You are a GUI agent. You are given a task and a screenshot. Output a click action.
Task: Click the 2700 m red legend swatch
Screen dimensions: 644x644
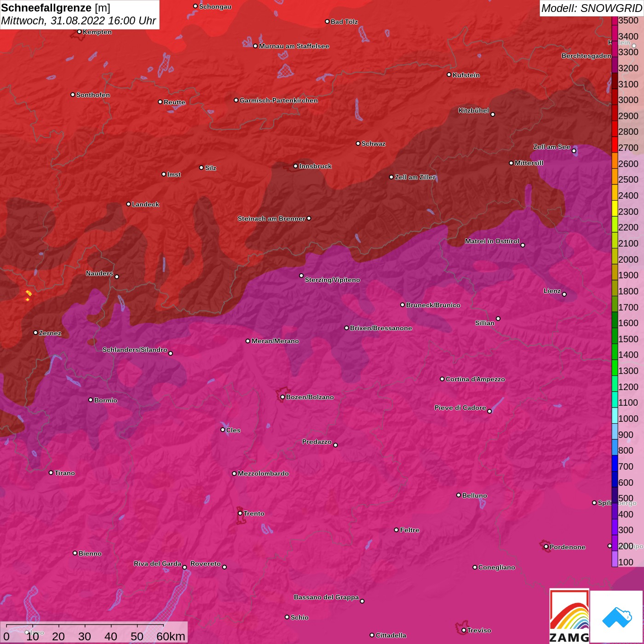615,144
